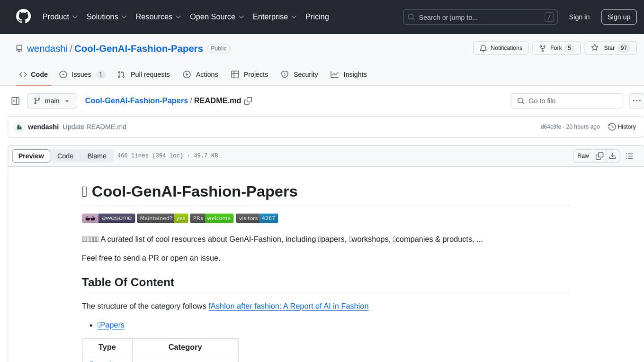The width and height of the screenshot is (644, 362).
Task: Select the Code view mode
Action: click(65, 156)
